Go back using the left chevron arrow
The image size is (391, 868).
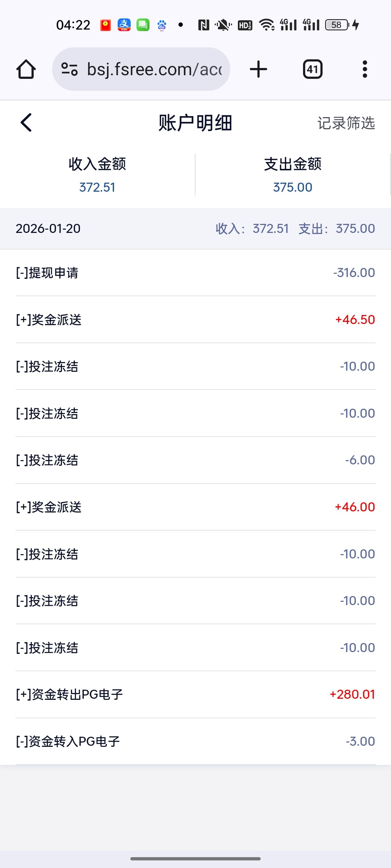click(x=26, y=123)
